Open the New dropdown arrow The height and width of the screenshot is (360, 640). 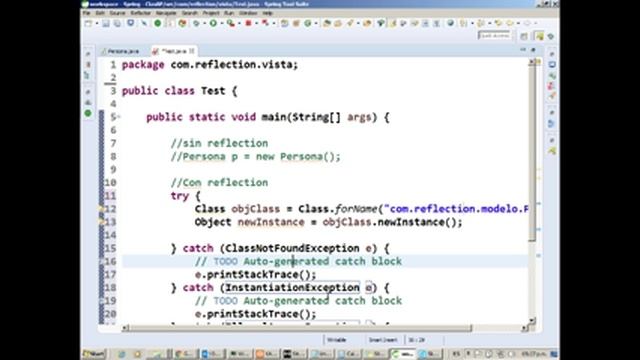pyautogui.click(x=97, y=23)
